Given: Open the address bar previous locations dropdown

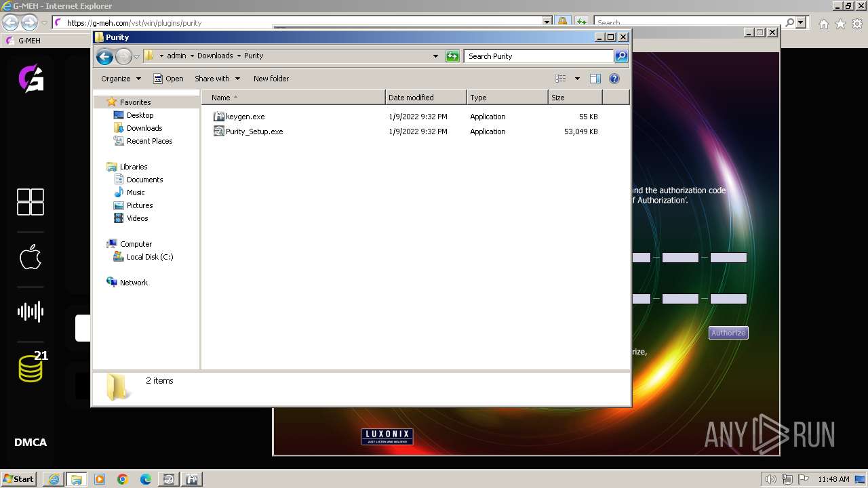Looking at the screenshot, I should (x=435, y=56).
